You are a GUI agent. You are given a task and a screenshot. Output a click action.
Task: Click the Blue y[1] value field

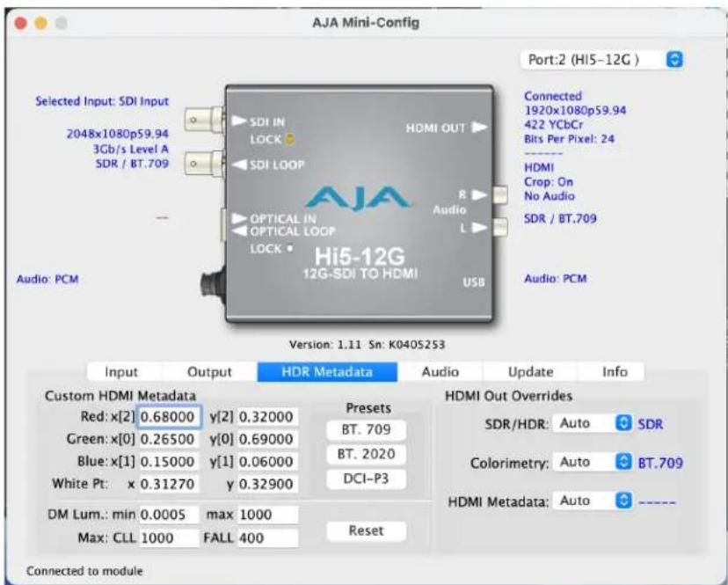click(x=267, y=461)
